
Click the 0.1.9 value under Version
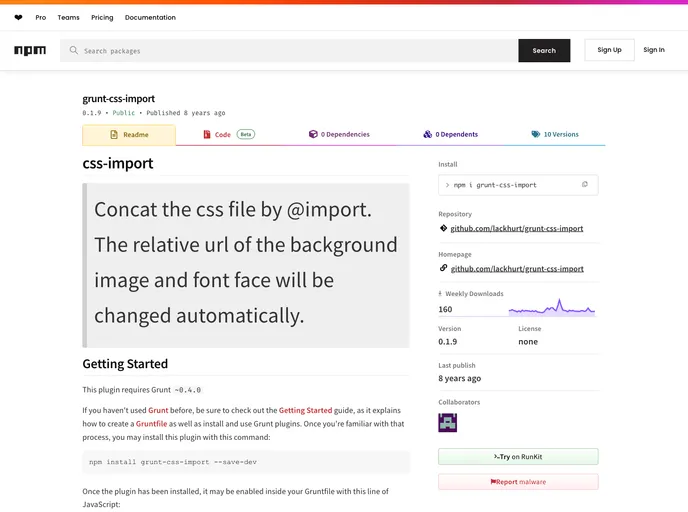(x=447, y=342)
